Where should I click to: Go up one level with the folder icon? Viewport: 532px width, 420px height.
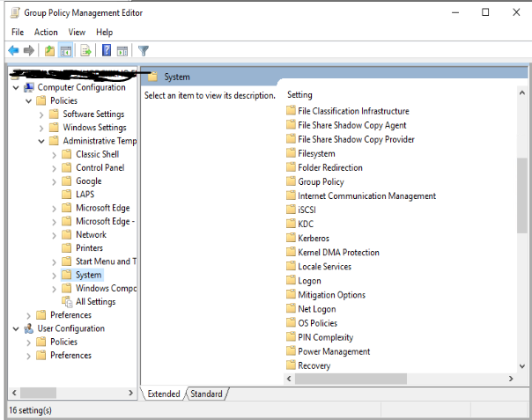(x=49, y=51)
